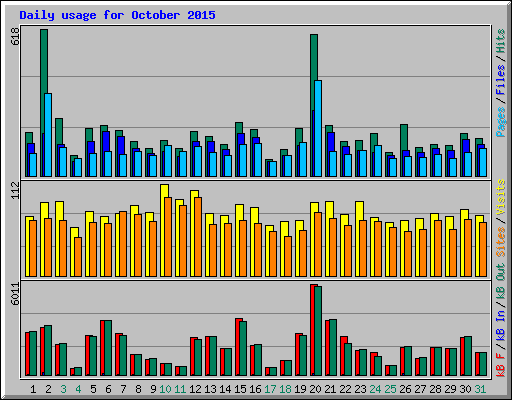The width and height of the screenshot is (512, 400).
Task: Select day 22 on the x-axis
Action: pos(345,389)
